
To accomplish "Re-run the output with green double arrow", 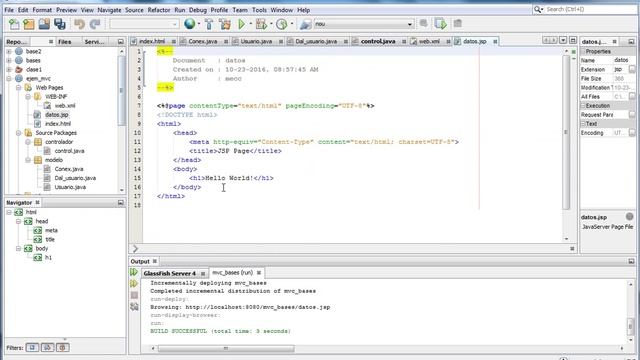I will point(134,272).
